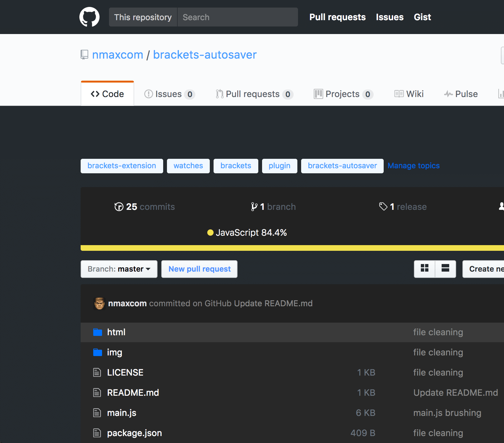Open the Wiki tab

[409, 94]
